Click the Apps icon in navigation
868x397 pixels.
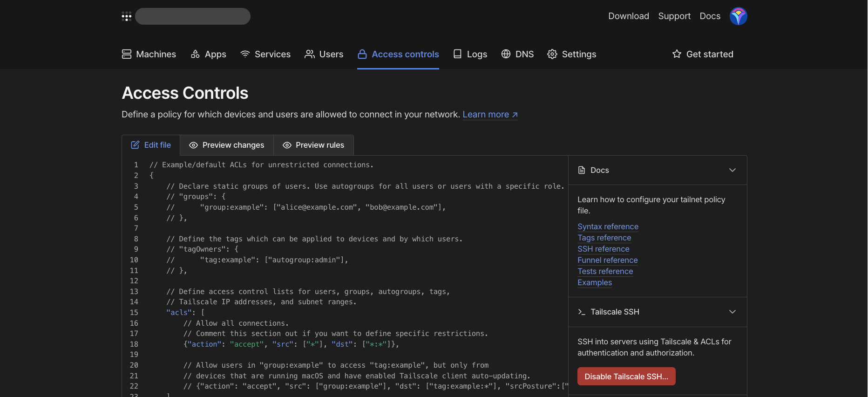196,55
